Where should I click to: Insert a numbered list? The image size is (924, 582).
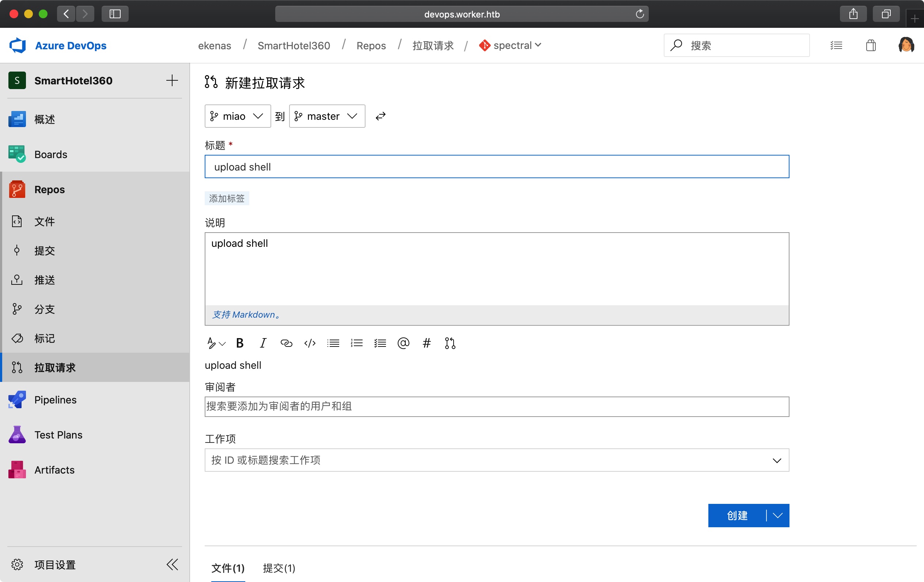356,343
